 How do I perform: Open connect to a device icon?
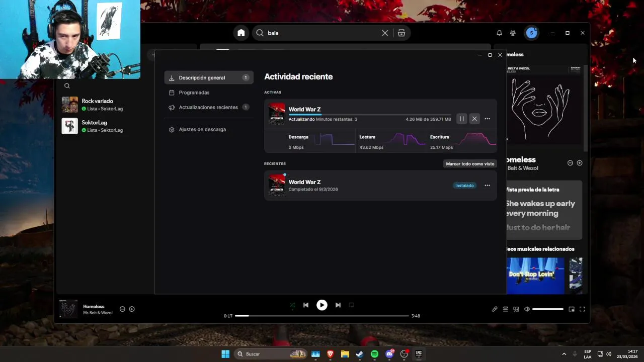516,309
